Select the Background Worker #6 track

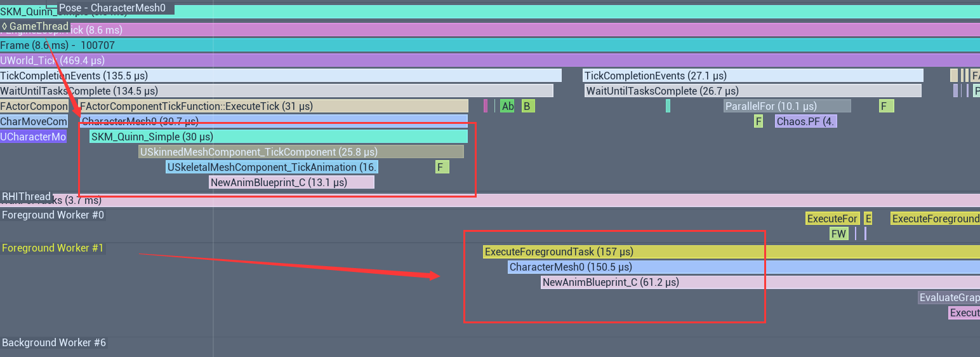[x=54, y=343]
